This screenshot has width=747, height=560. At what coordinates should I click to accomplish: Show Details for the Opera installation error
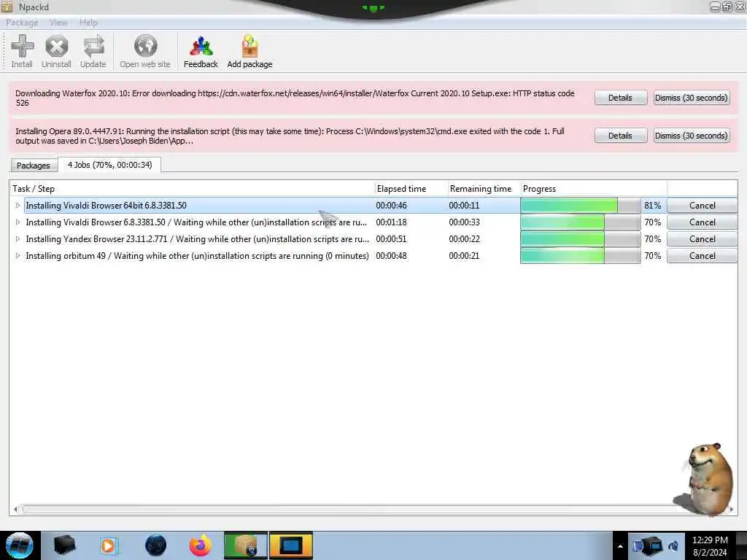pos(620,136)
